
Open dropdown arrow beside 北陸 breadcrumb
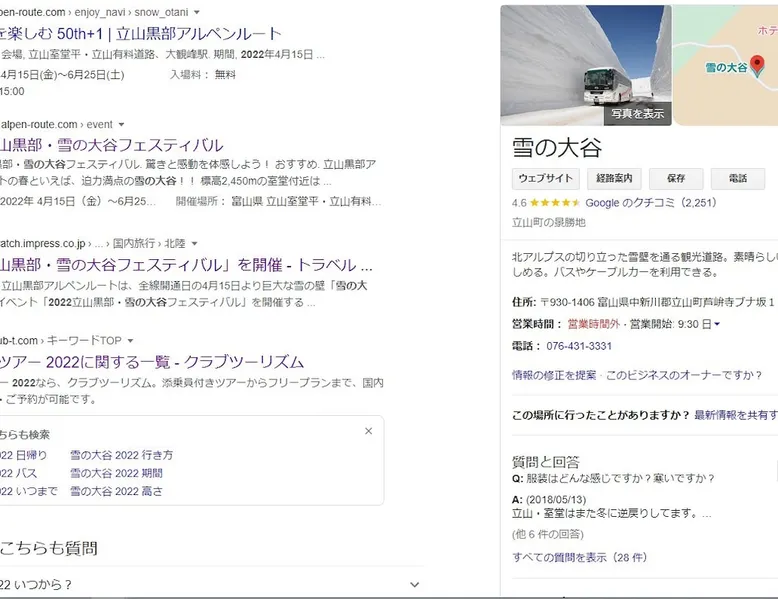(x=194, y=242)
